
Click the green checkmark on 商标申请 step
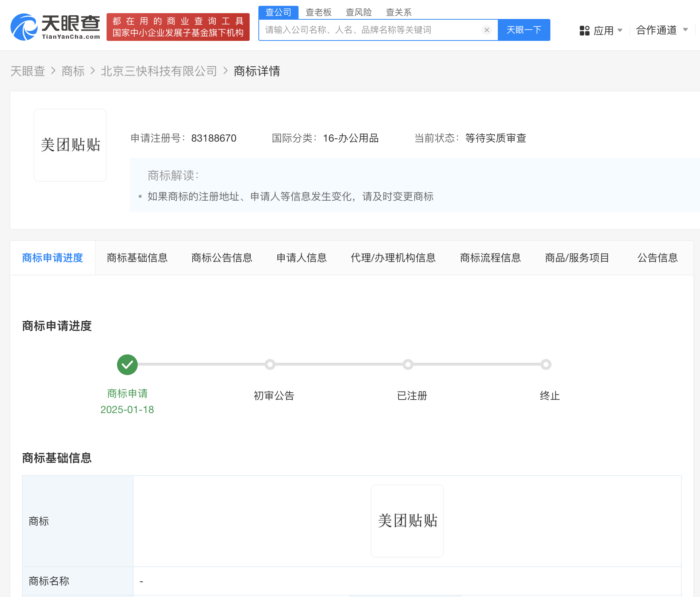[127, 364]
